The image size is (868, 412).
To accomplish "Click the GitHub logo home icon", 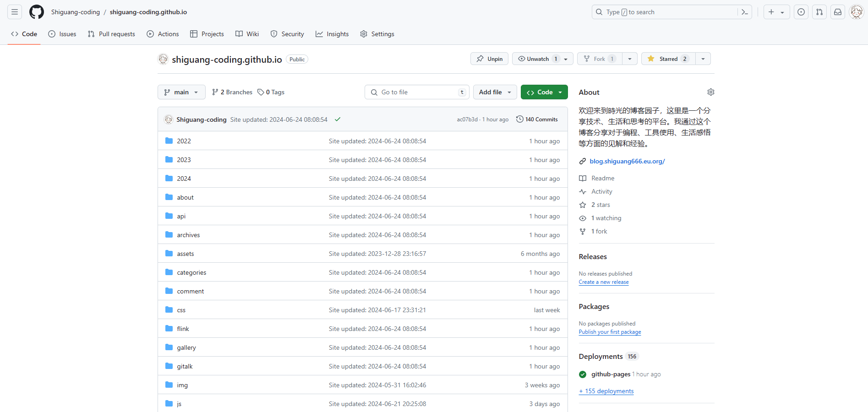I will (x=37, y=12).
